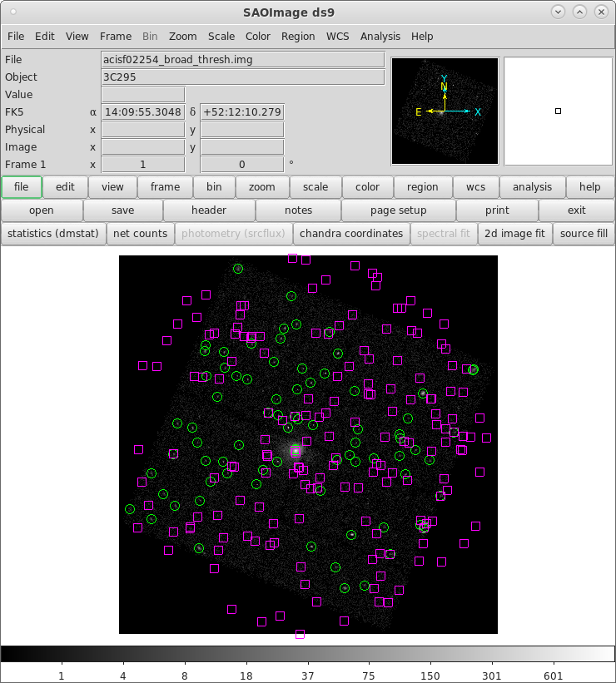Screen dimensions: 616x683
Task: Switch to the analysis button bar
Action: pos(532,187)
